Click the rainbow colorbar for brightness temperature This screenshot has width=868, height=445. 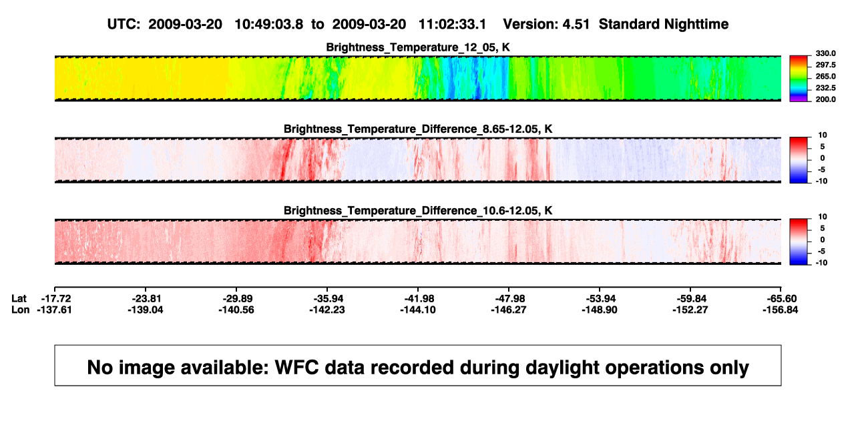[799, 78]
